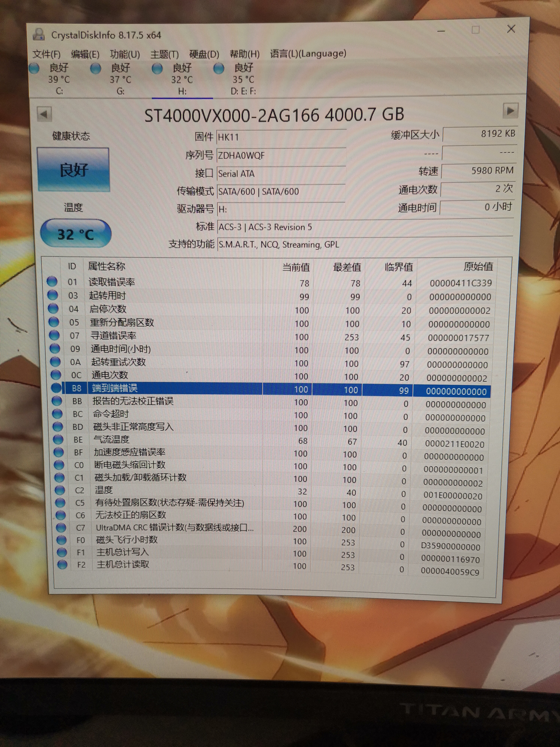Image resolution: width=560 pixels, height=747 pixels.
Task: Close the CrystalDiskInfo window
Action: 511,29
